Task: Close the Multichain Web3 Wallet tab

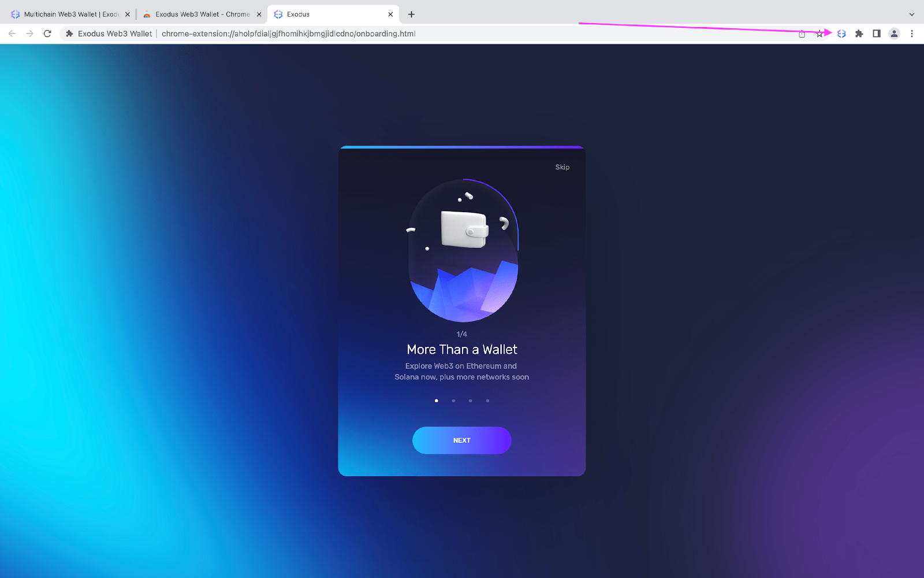Action: (x=128, y=14)
